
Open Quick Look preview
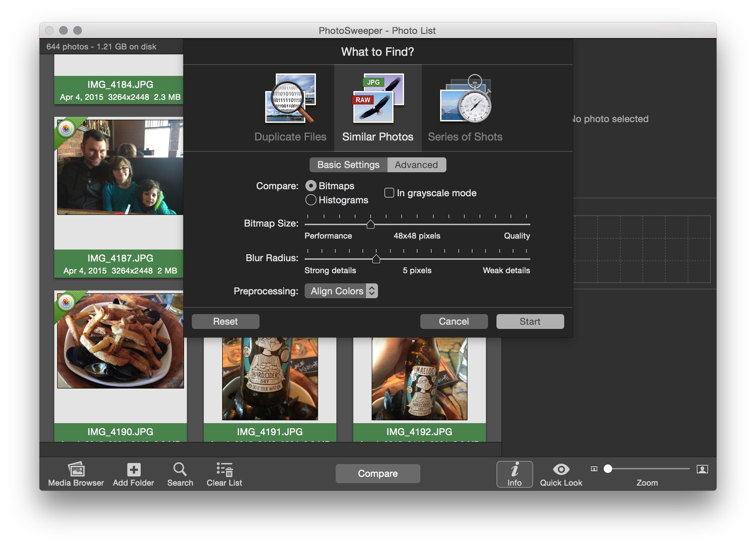(x=561, y=471)
